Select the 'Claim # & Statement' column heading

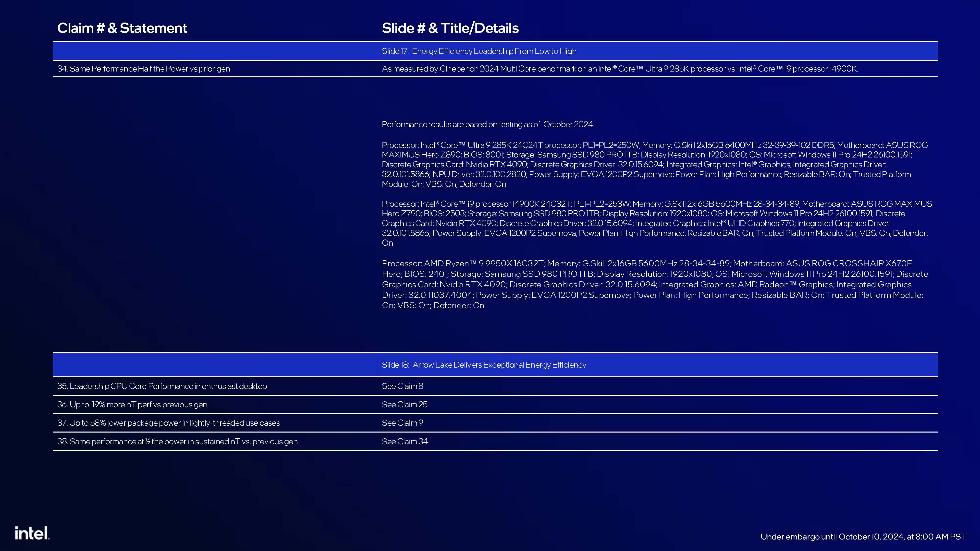click(x=122, y=28)
